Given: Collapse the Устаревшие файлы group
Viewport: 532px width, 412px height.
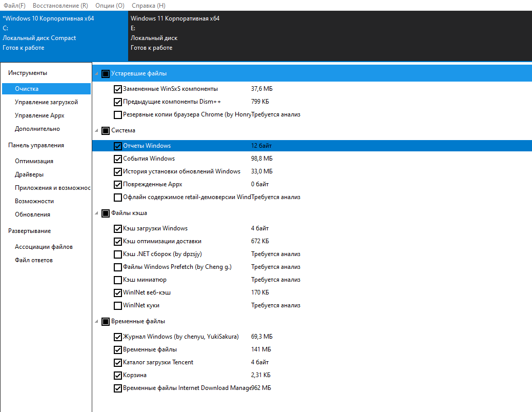Looking at the screenshot, I should click(97, 74).
